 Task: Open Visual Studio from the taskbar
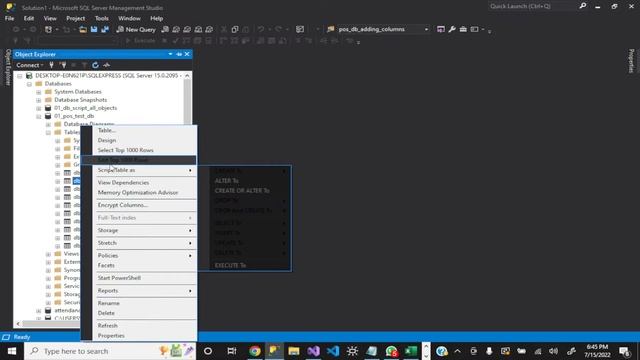click(x=313, y=351)
